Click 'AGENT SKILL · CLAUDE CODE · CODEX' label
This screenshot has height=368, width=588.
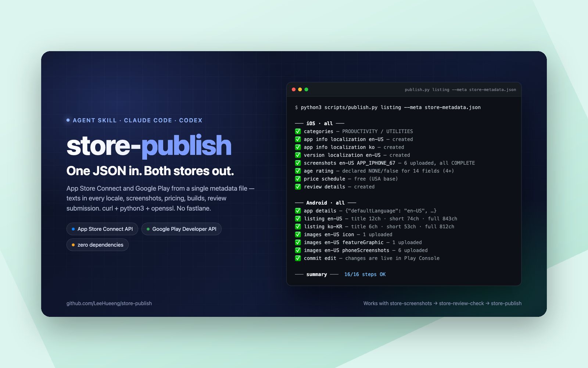coord(137,120)
